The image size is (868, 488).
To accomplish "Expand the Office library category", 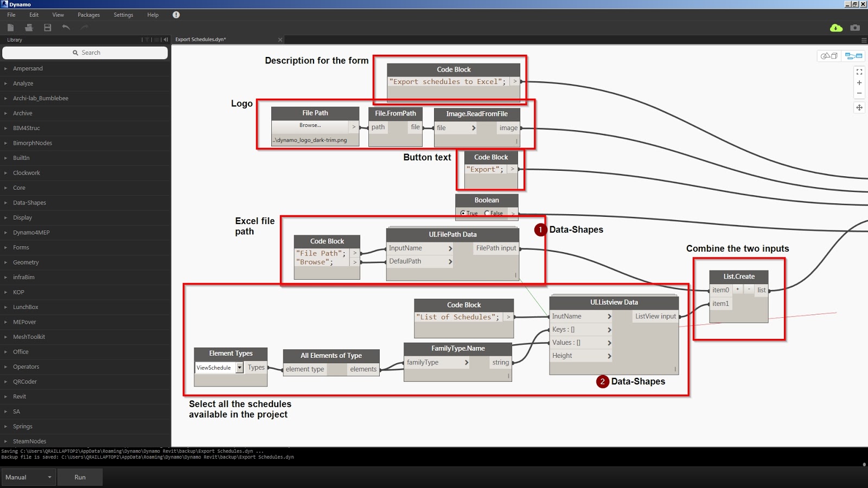I will pos(5,352).
